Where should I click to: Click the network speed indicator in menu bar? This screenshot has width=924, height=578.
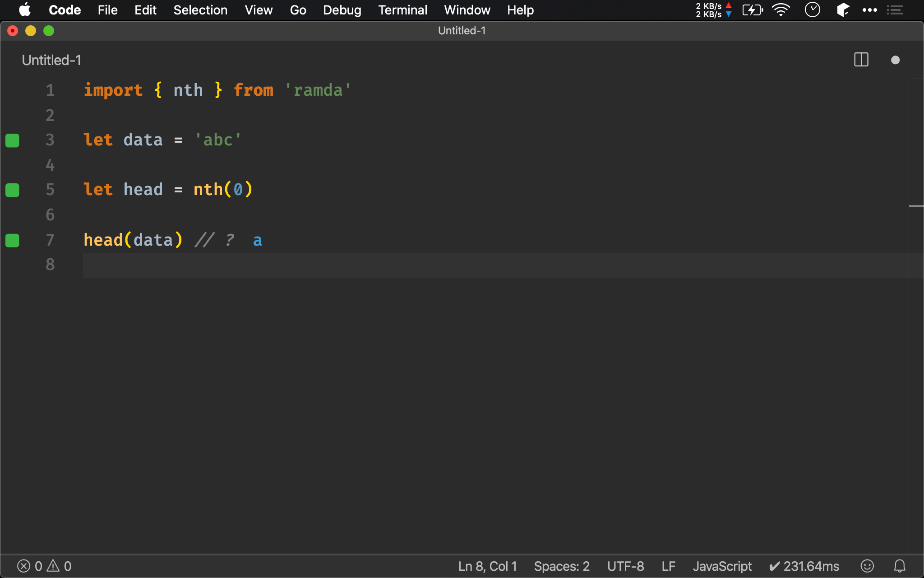click(714, 10)
